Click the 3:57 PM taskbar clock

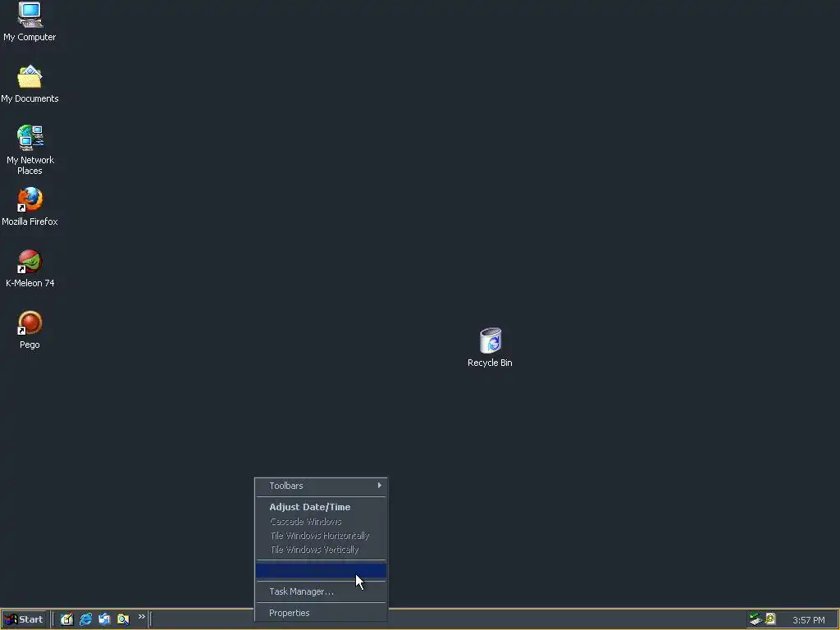click(808, 620)
